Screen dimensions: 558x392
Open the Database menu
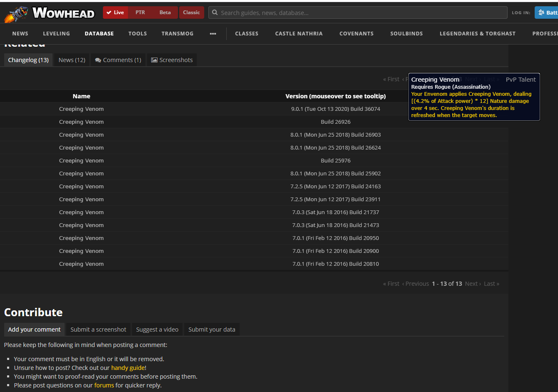[99, 34]
